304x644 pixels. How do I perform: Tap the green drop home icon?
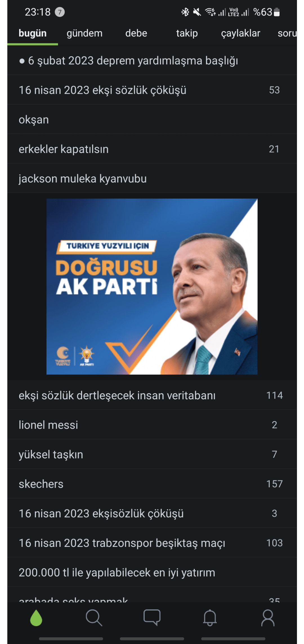tap(36, 618)
